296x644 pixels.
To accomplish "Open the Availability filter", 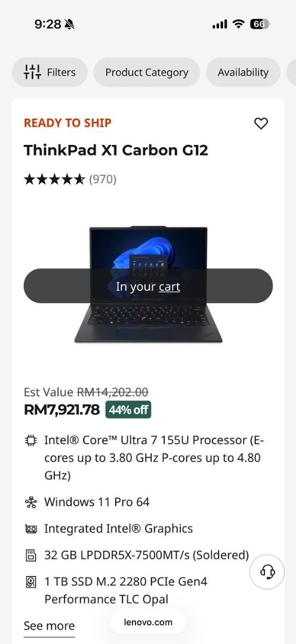I will 243,72.
